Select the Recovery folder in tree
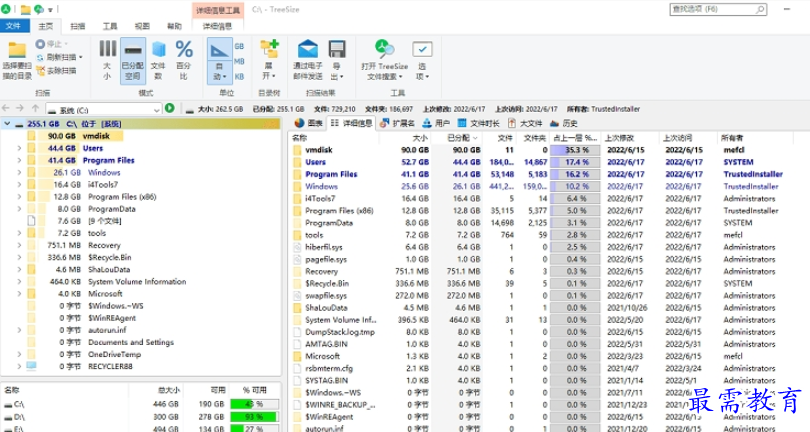This screenshot has width=810, height=432. 104,245
